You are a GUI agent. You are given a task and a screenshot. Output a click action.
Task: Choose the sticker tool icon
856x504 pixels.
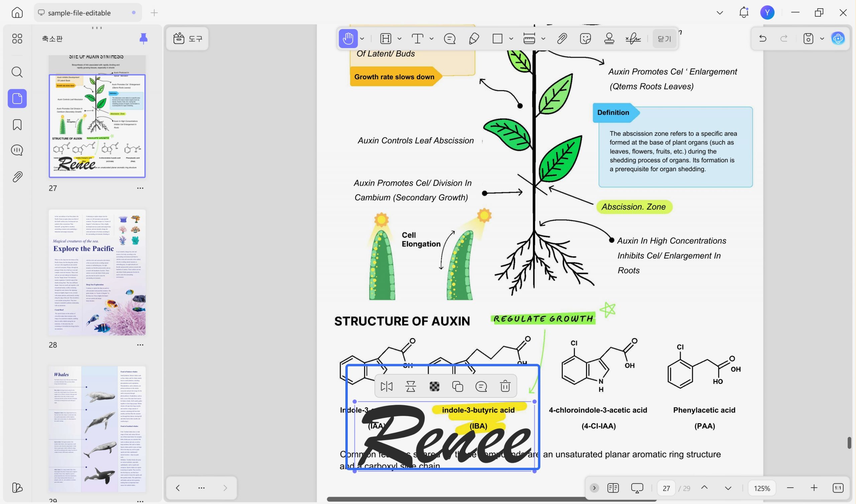coord(585,38)
